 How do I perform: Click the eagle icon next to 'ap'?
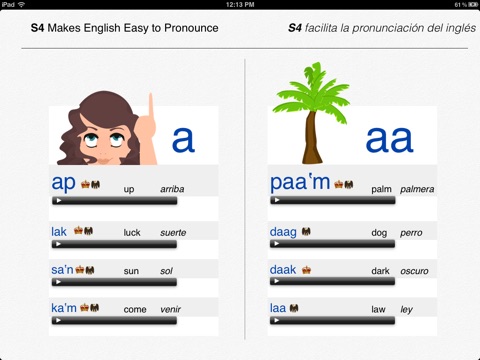point(95,184)
